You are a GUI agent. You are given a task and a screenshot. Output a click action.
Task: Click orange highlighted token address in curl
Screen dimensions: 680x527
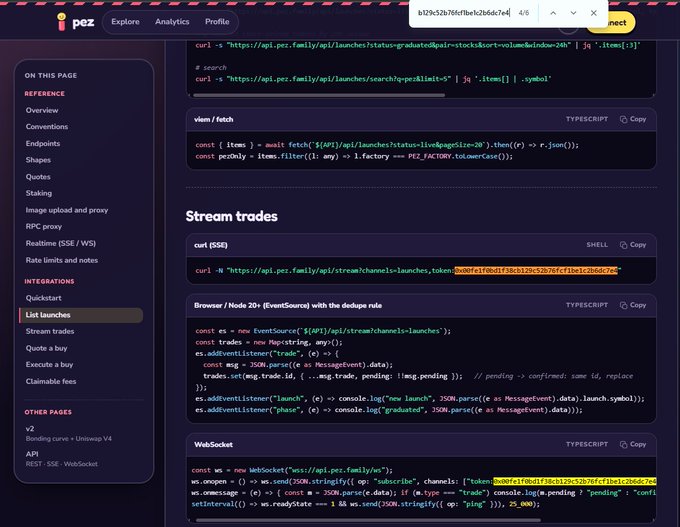[x=536, y=271]
